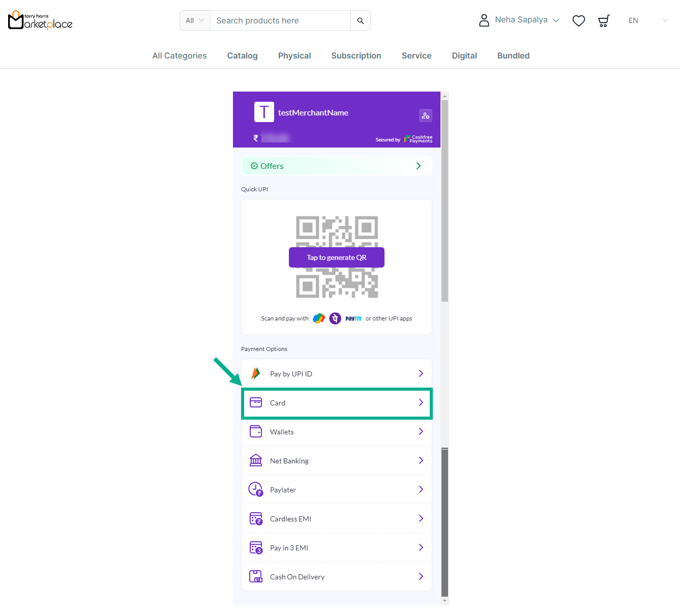Click the Cash On Delivery icon
This screenshot has width=680, height=616.
256,576
